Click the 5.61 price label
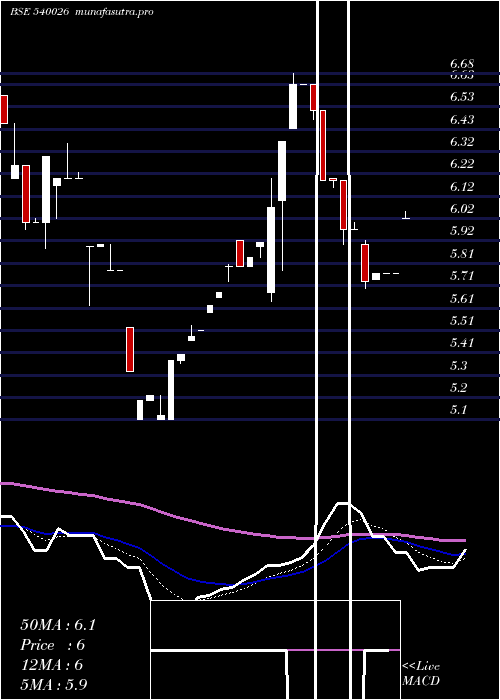The width and height of the screenshot is (500, 700). 462,299
